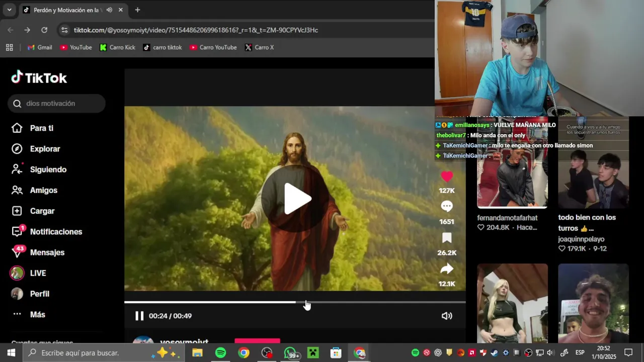This screenshot has width=644, height=362.
Task: Switch the ESP language indicator
Action: coord(580,353)
